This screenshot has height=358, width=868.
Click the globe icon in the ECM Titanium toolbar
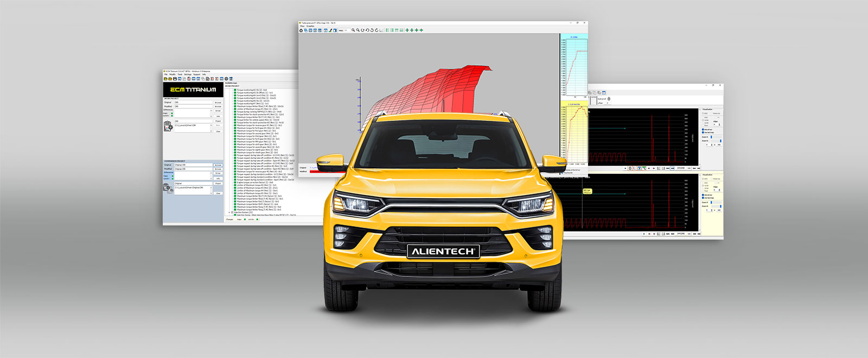click(x=226, y=79)
